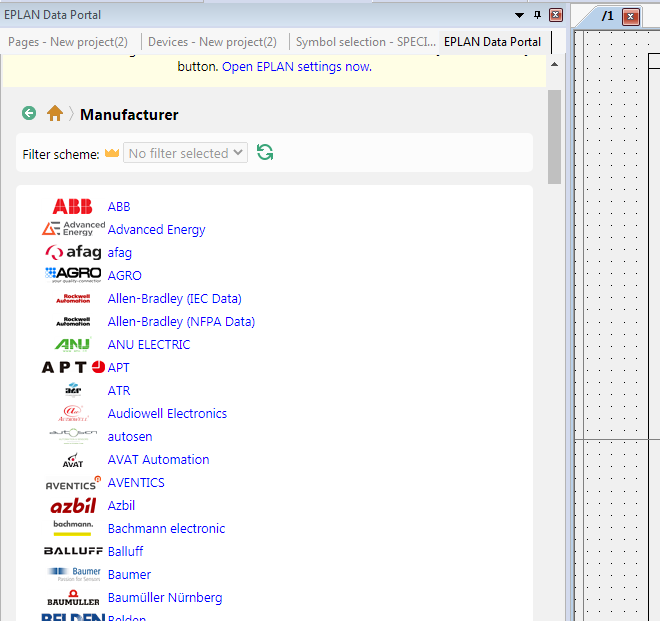The width and height of the screenshot is (660, 621).
Task: Click the ABB manufacturer logo
Action: coord(73,207)
